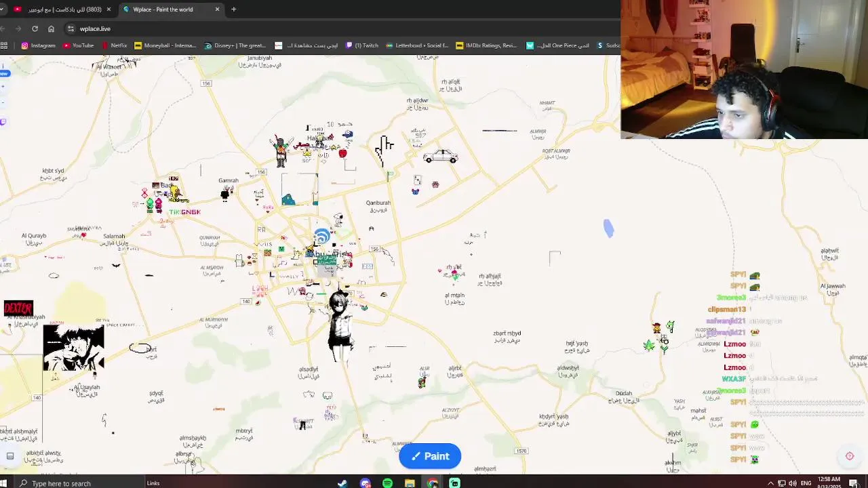Open the site information icon in the address bar
This screenshot has width=868, height=488.
[x=71, y=28]
